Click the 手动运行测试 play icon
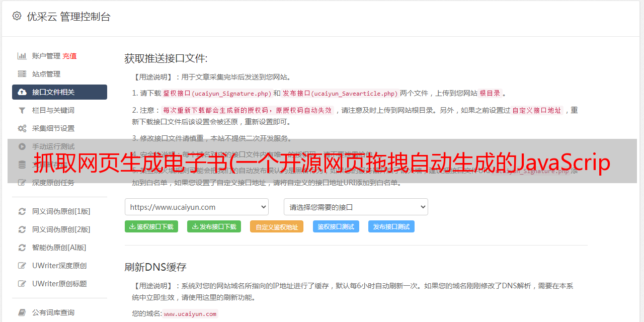 point(22,146)
